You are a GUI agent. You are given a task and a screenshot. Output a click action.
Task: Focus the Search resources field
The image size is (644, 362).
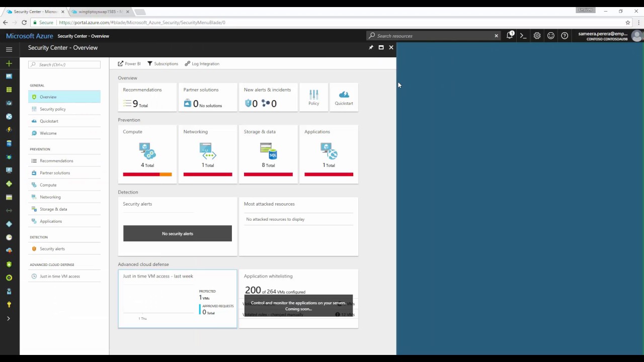433,36
